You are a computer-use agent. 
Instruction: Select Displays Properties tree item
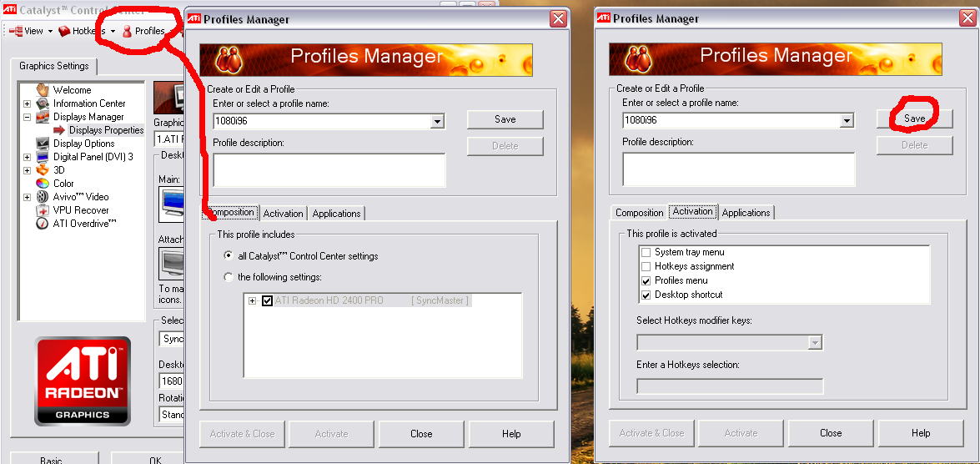point(106,130)
